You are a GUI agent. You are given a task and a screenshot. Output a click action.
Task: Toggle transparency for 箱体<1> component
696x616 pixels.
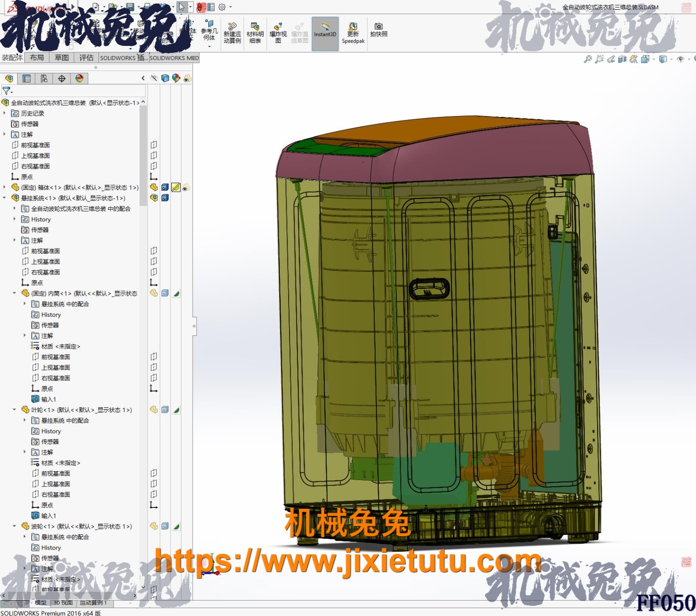click(x=186, y=187)
